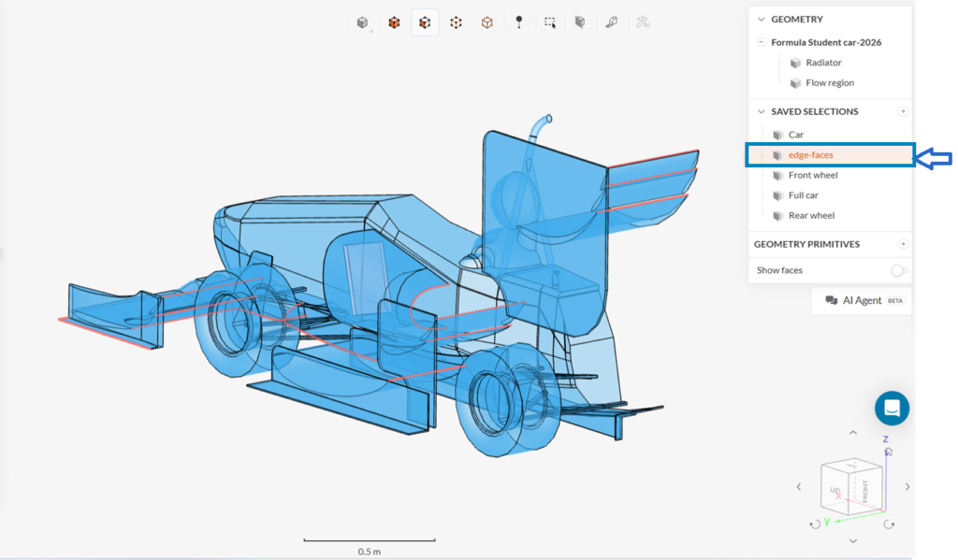This screenshot has width=958, height=560.
Task: Click the AI magic wand tool
Action: pos(643,22)
